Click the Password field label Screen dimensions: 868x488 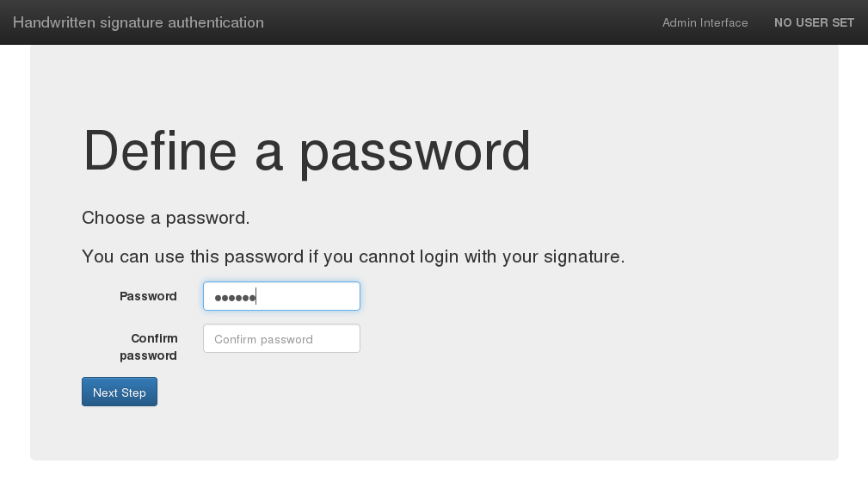pyautogui.click(x=148, y=296)
